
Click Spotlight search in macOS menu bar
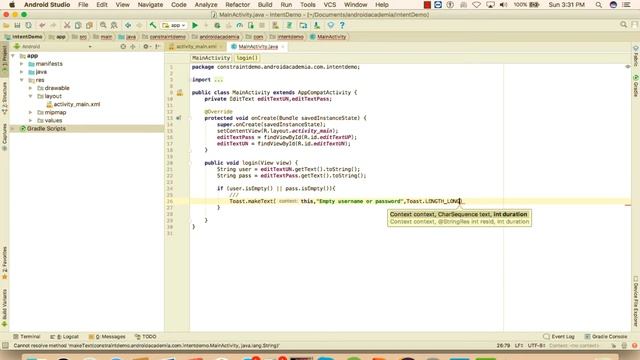click(x=598, y=5)
